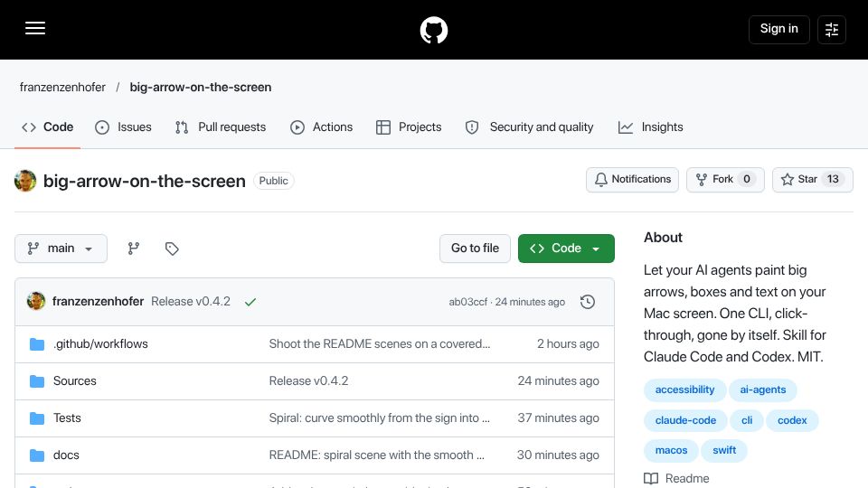Screen dimensions: 868x488
Task: Select the ai-agents topic tag
Action: (763, 390)
